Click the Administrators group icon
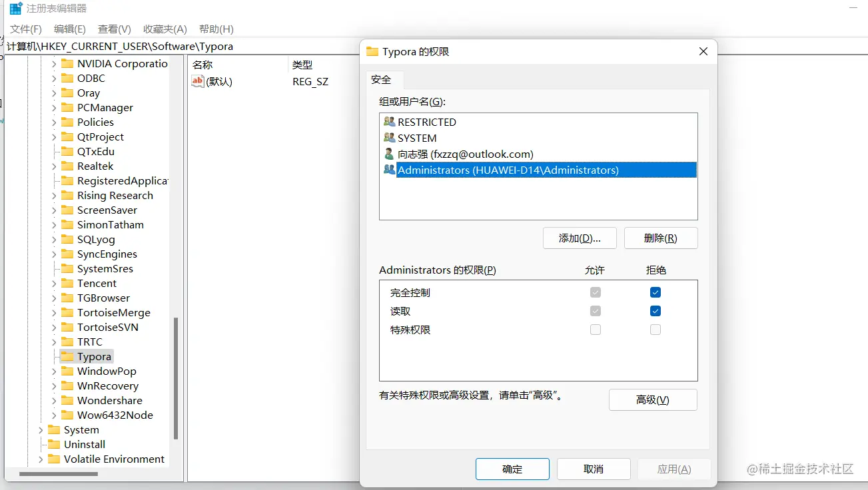The height and width of the screenshot is (490, 868). coord(390,170)
